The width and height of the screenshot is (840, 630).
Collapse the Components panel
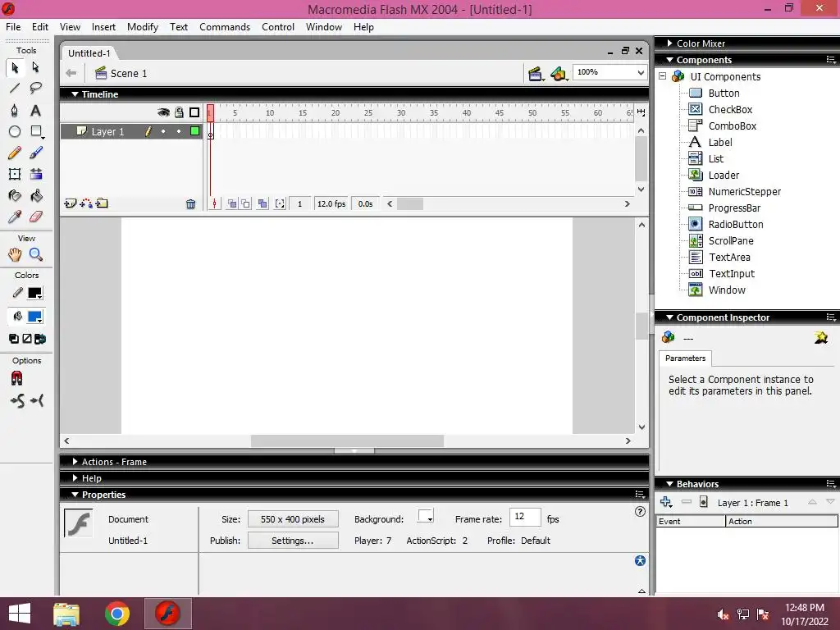click(x=669, y=60)
